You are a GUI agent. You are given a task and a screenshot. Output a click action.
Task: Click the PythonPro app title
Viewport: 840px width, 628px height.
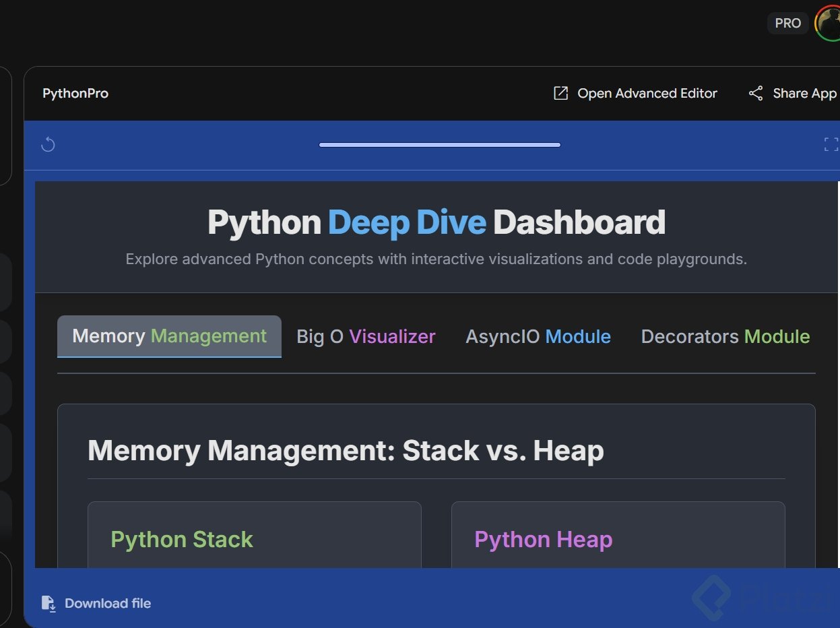[x=75, y=94]
